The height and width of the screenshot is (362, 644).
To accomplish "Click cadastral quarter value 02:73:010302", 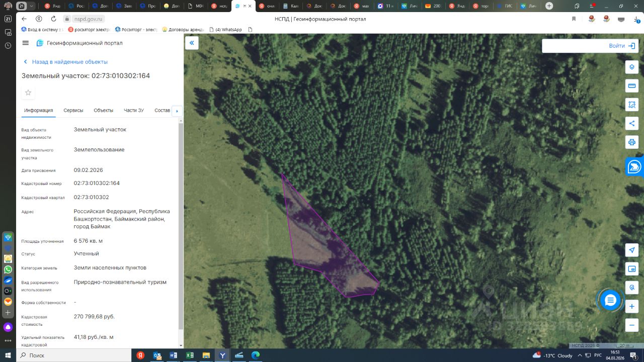I will click(x=91, y=197).
